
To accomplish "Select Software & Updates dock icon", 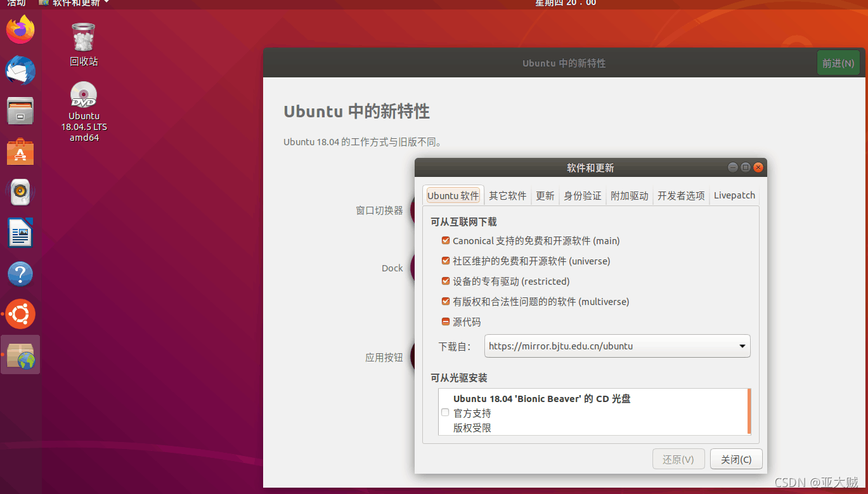I will (20, 354).
